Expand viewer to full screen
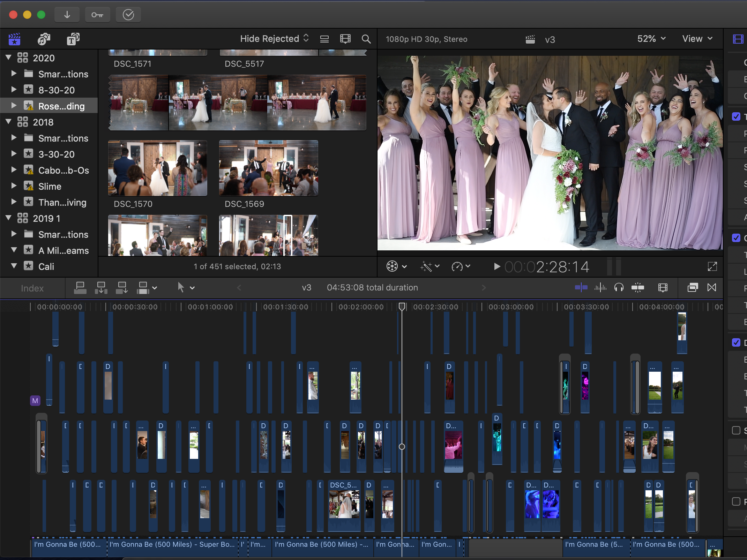The width and height of the screenshot is (747, 560). 712,267
